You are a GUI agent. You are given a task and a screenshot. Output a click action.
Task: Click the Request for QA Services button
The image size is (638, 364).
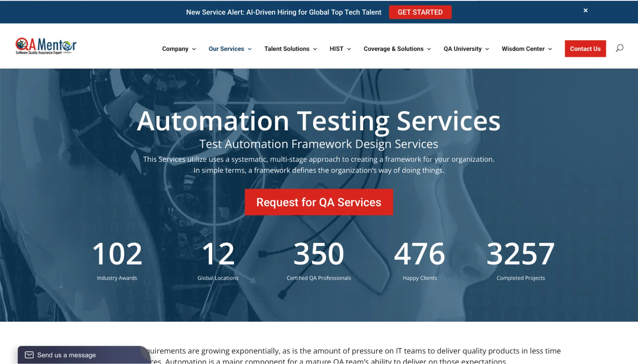pyautogui.click(x=319, y=202)
